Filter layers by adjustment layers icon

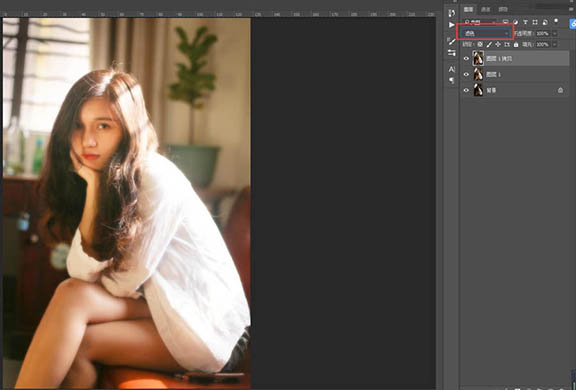[515, 22]
